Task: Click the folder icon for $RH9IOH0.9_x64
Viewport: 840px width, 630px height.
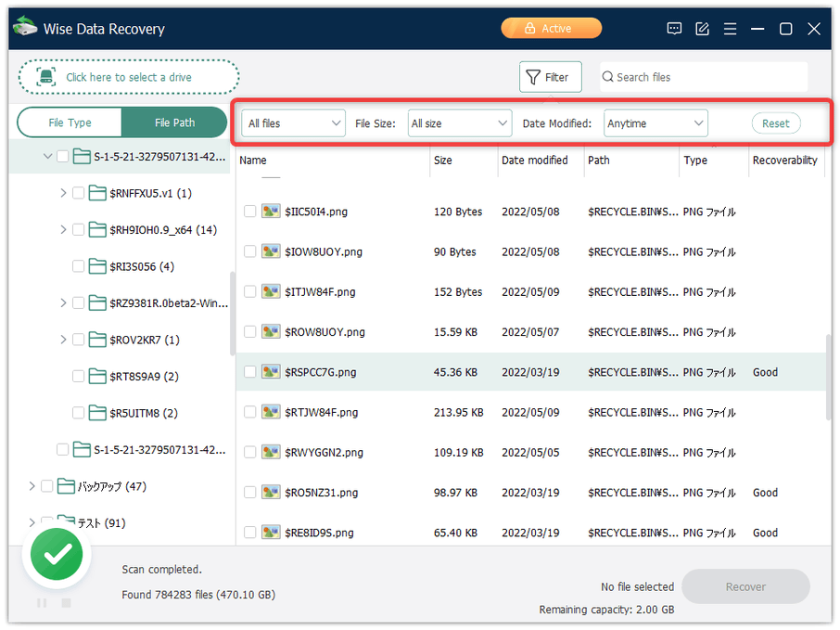Action: tap(97, 230)
